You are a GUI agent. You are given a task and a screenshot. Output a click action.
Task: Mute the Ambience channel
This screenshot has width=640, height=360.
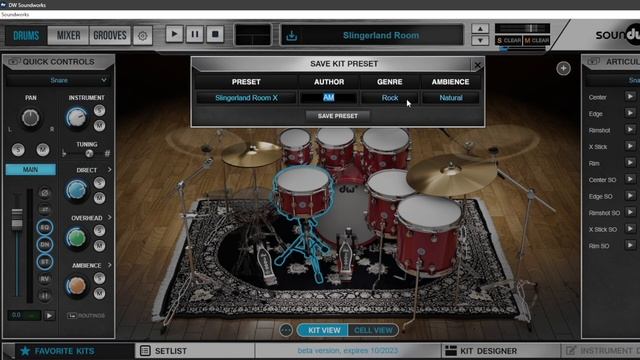pos(99,293)
